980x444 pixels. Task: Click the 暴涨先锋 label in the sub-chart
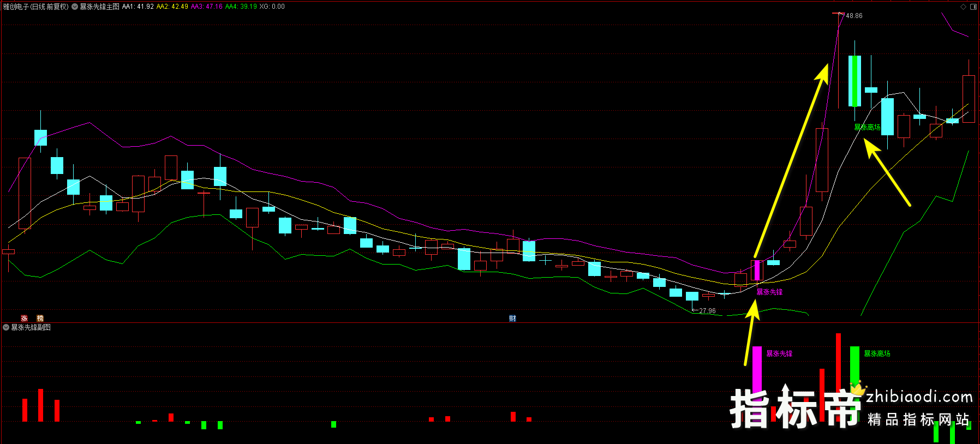pyautogui.click(x=779, y=353)
